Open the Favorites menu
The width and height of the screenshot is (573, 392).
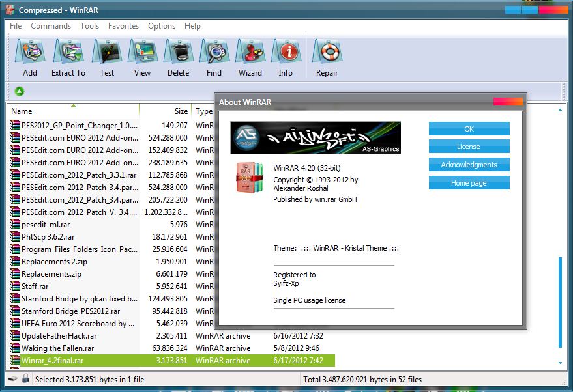pos(123,26)
